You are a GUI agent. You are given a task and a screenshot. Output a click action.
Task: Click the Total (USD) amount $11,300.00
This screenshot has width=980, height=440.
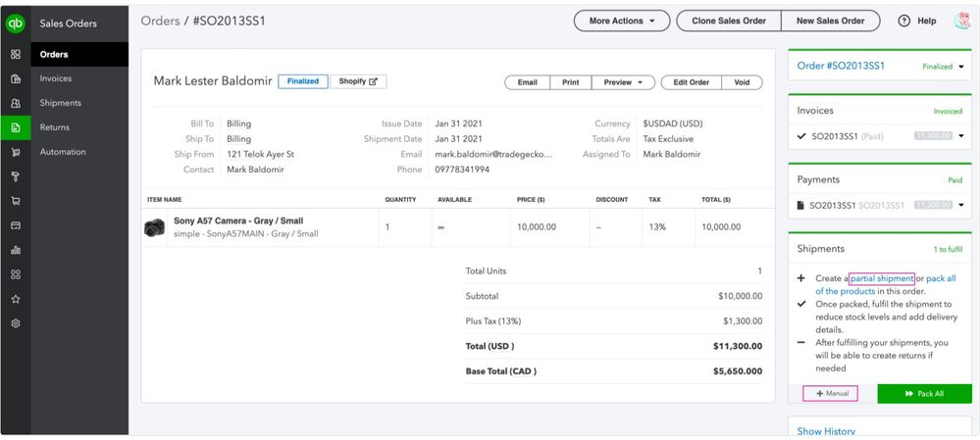[738, 346]
